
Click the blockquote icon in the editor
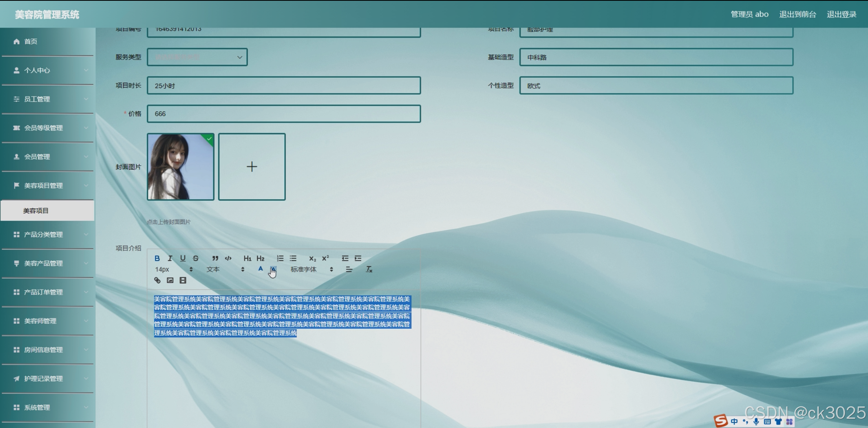[x=215, y=258]
